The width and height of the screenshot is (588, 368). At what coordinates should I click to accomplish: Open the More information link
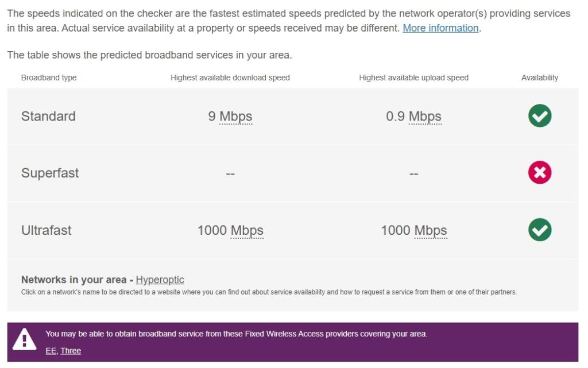pos(440,28)
